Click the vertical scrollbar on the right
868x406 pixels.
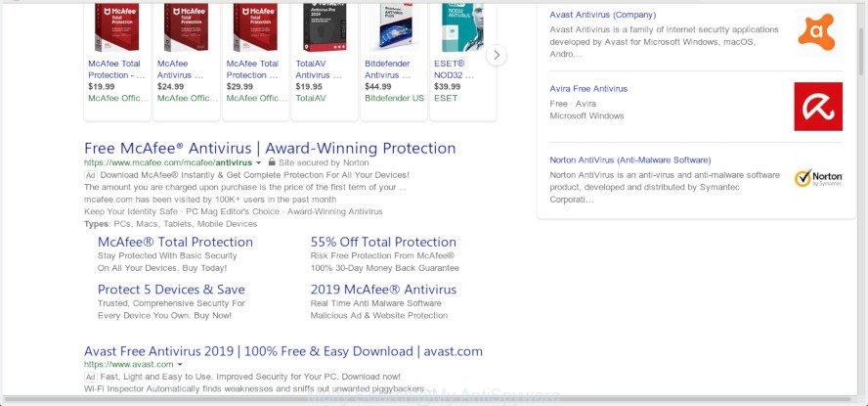coord(862,200)
